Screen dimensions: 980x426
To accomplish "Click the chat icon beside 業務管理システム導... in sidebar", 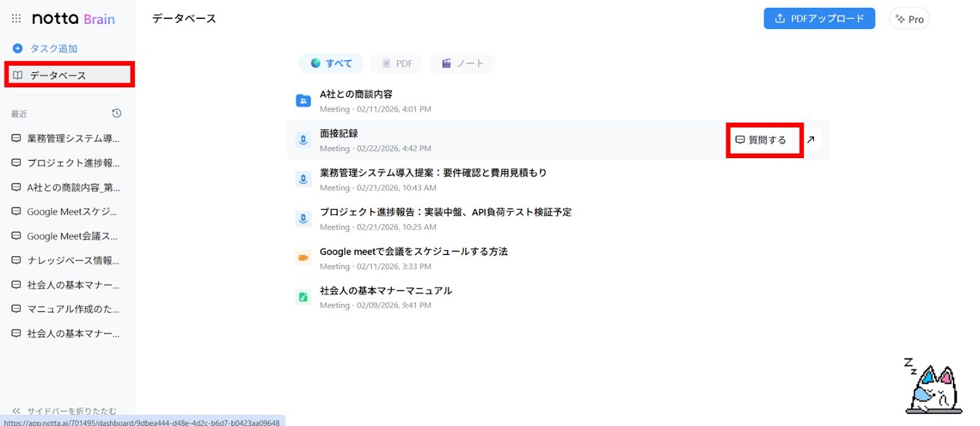I will [17, 139].
